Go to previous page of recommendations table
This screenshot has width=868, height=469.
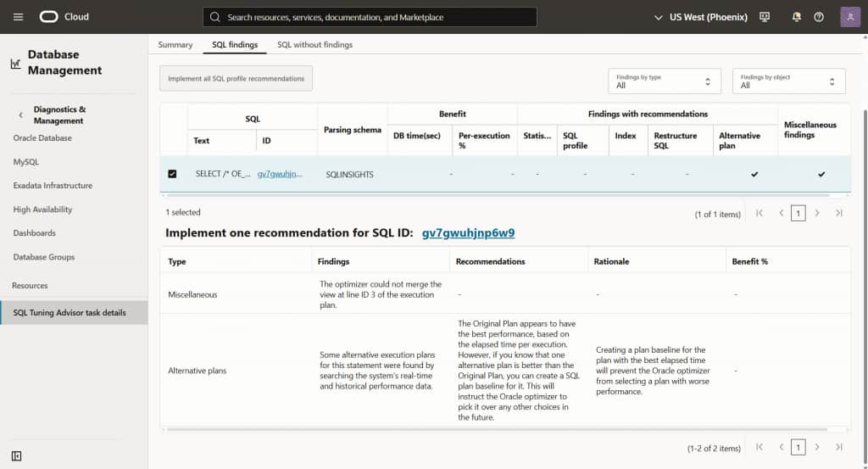[x=781, y=447]
